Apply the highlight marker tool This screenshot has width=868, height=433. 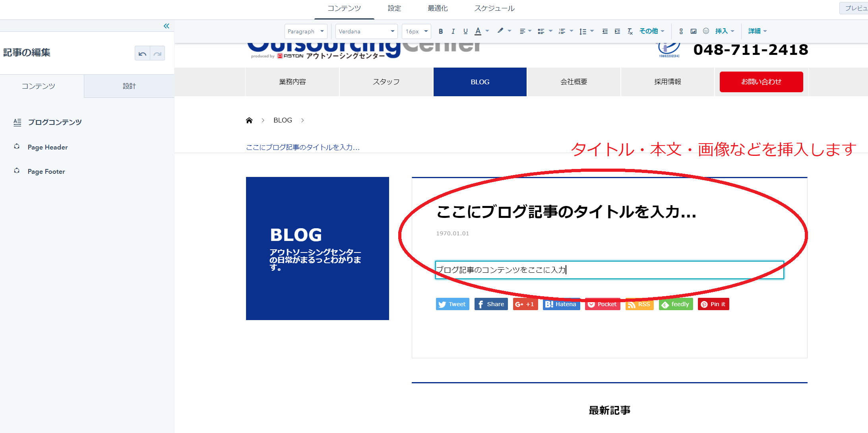click(x=500, y=31)
